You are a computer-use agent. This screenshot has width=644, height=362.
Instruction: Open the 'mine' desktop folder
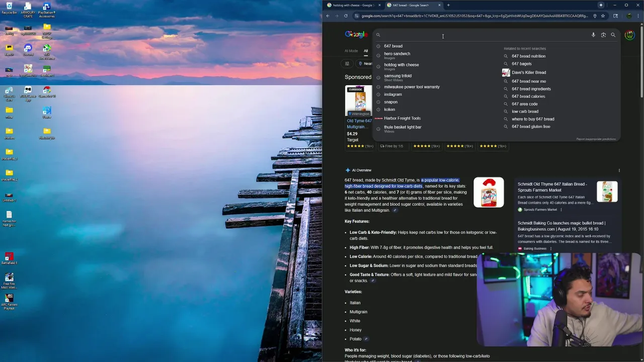[9, 113]
